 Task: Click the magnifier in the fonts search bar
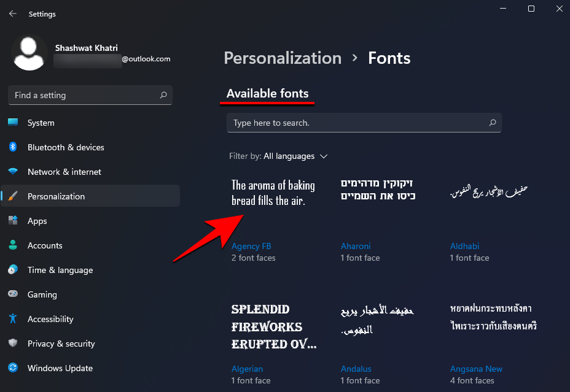[x=493, y=123]
